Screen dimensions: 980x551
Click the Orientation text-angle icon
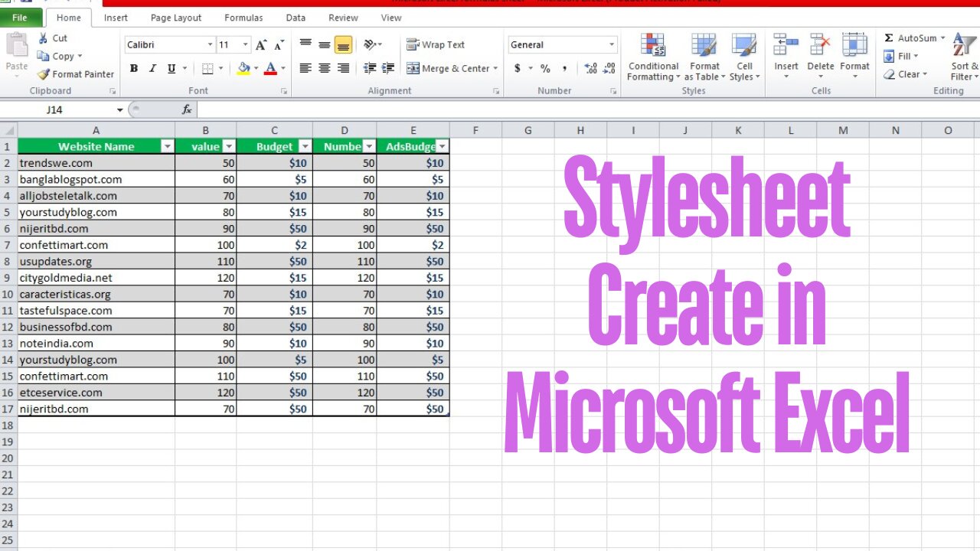[x=371, y=45]
